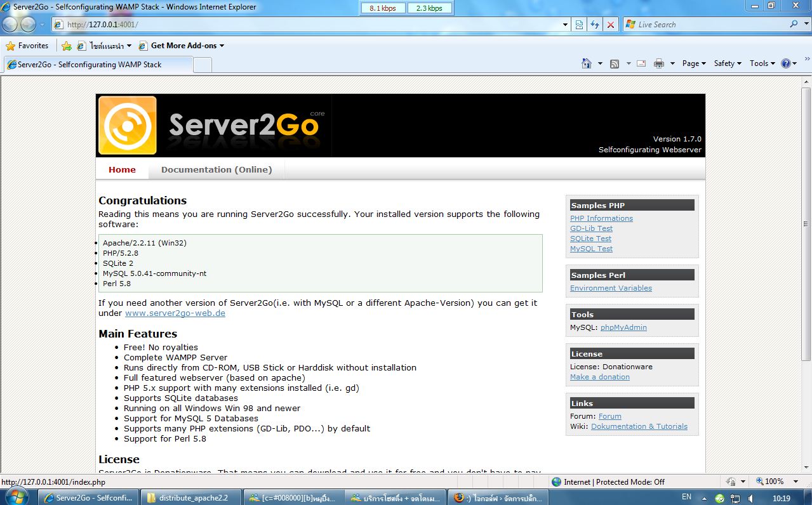Screen dimensions: 812x505
Task: Open the Documentation (Online) tab
Action: 216,169
